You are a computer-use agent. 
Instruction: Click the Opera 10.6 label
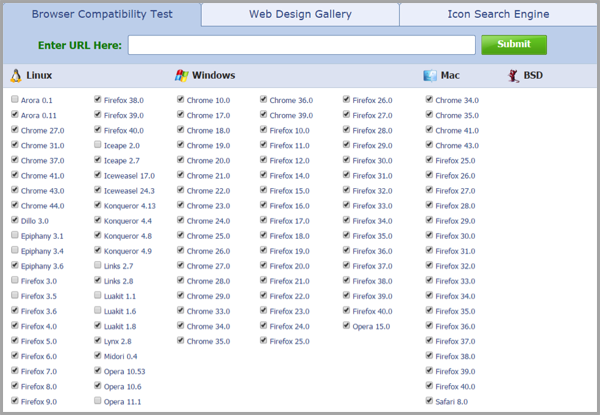coord(122,387)
